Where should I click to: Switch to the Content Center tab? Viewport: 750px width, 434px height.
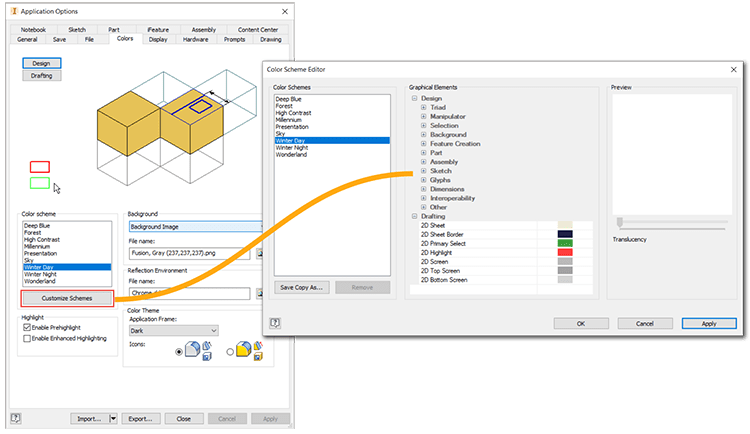258,30
